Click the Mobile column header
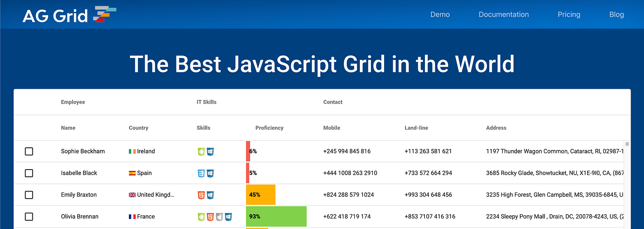This screenshot has width=644, height=229. (x=332, y=128)
